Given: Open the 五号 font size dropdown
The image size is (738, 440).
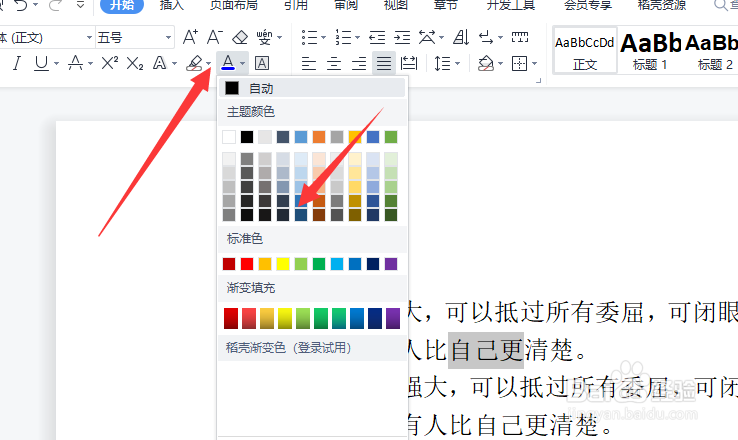Looking at the screenshot, I should pyautogui.click(x=168, y=38).
